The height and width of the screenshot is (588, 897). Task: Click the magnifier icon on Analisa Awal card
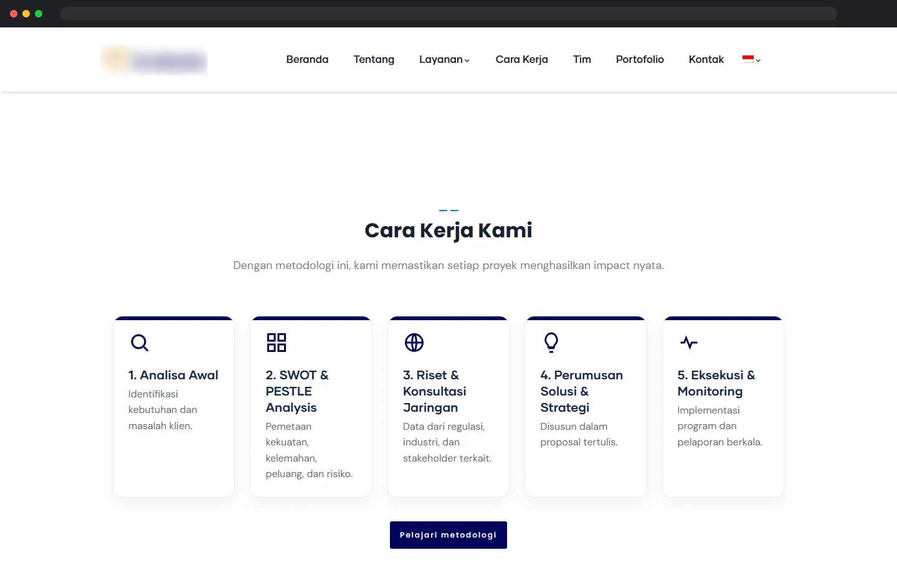pos(140,343)
